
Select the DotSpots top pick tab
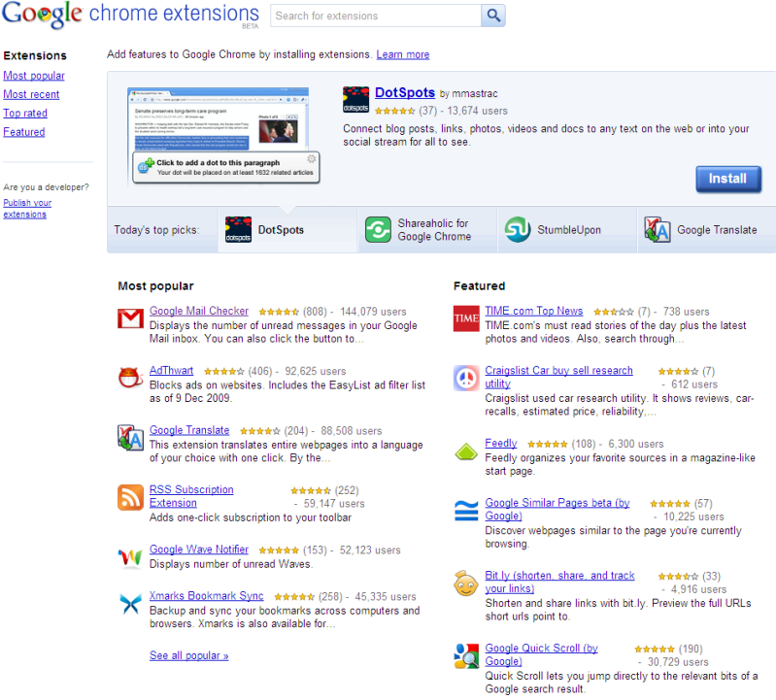click(287, 229)
